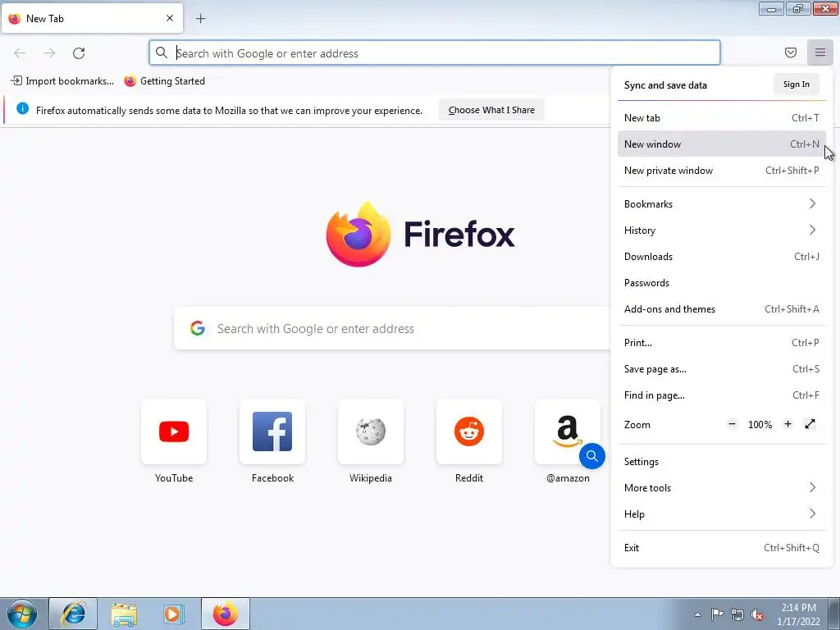
Task: Close the hamburger application menu button
Action: 820,52
